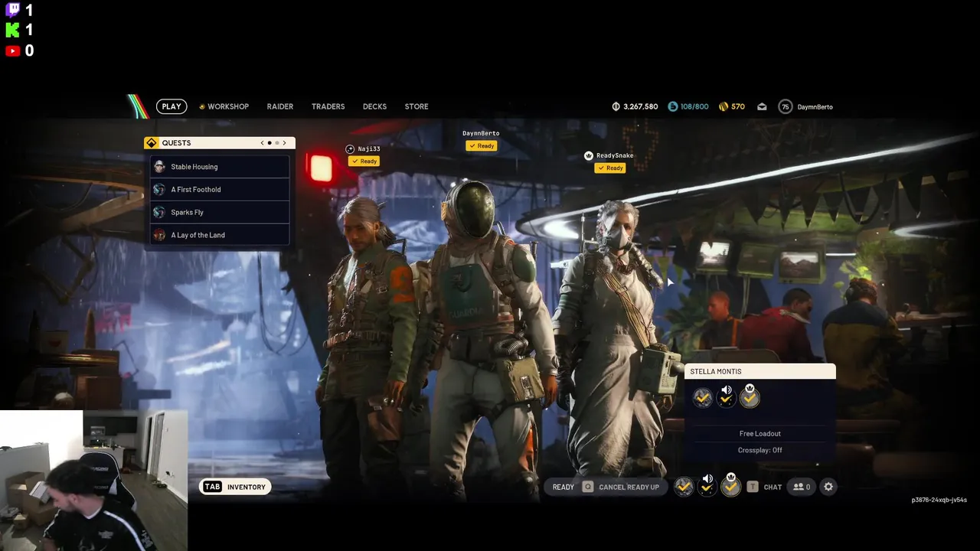980x551 pixels.
Task: Open the mail inbox icon
Action: 762,106
